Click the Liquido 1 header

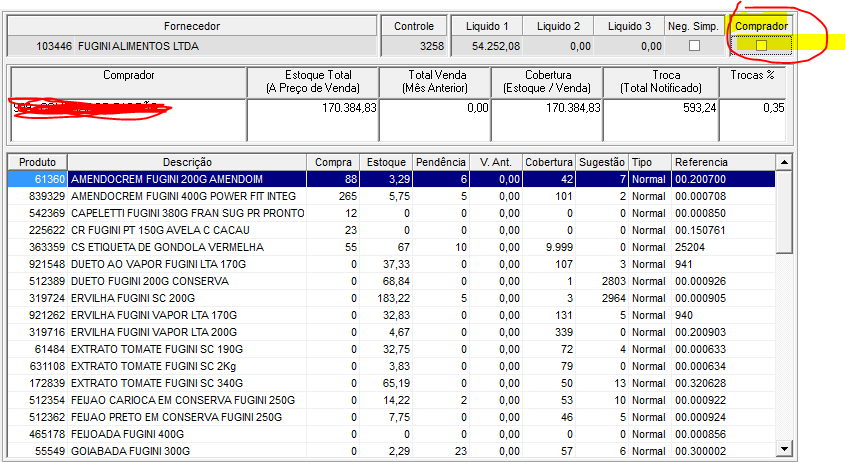[x=487, y=26]
